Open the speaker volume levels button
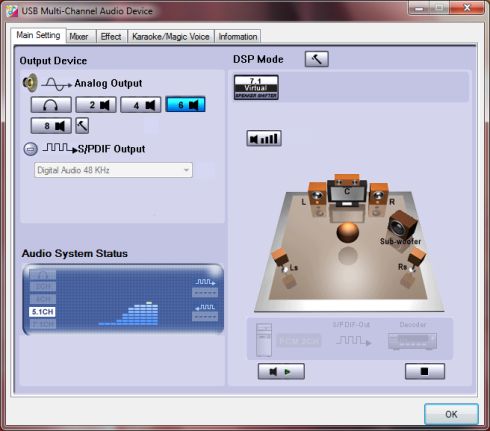The height and width of the screenshot is (431, 490). [264, 138]
